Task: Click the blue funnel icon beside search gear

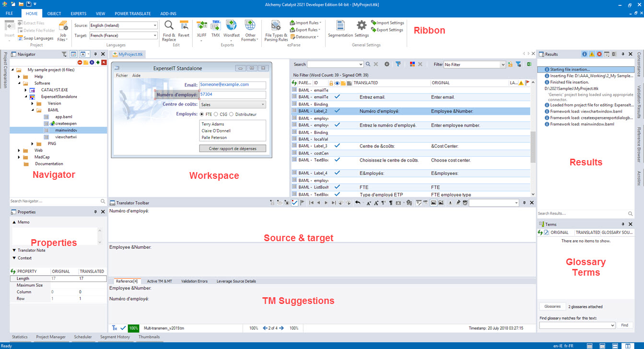Action: pyautogui.click(x=398, y=64)
